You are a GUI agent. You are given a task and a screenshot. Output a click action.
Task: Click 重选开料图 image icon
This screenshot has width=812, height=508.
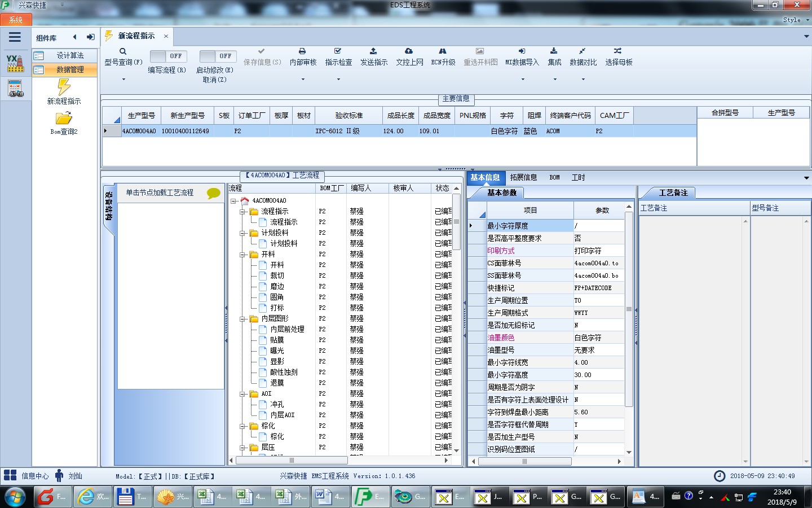coord(480,51)
